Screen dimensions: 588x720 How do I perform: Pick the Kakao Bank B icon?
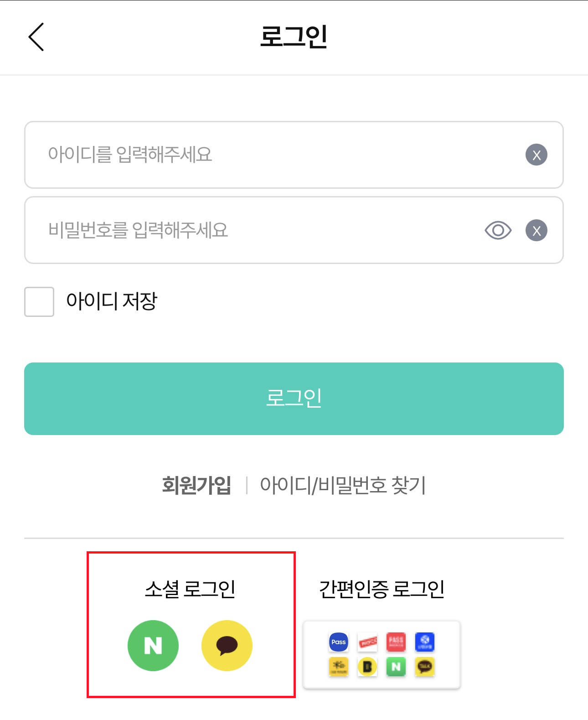click(367, 667)
